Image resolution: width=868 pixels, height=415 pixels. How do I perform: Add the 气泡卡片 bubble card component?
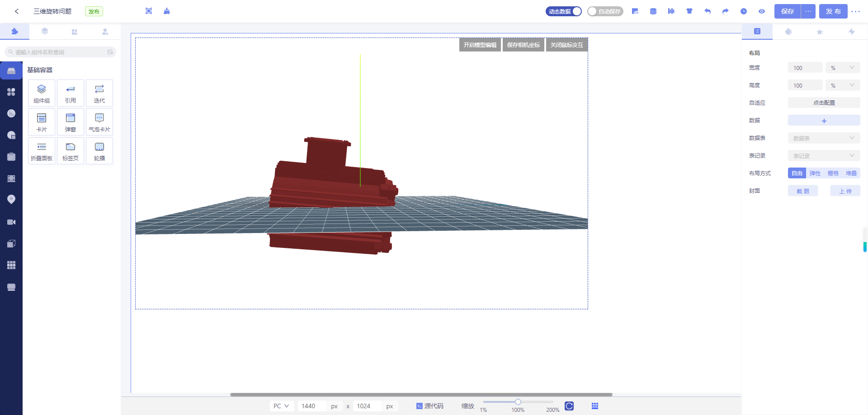coord(99,122)
